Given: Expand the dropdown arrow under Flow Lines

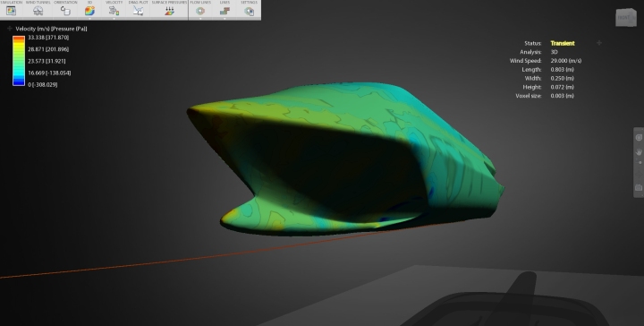Looking at the screenshot, I should pyautogui.click(x=200, y=19).
